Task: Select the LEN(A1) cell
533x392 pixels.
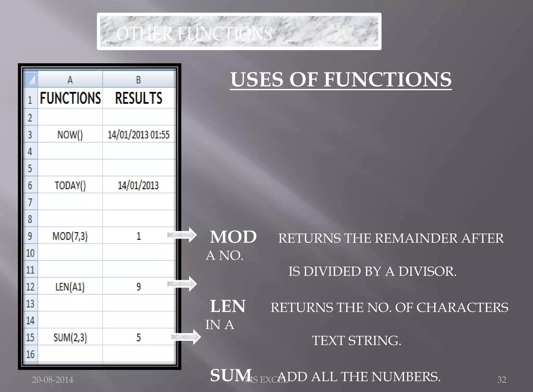Action: tap(70, 286)
